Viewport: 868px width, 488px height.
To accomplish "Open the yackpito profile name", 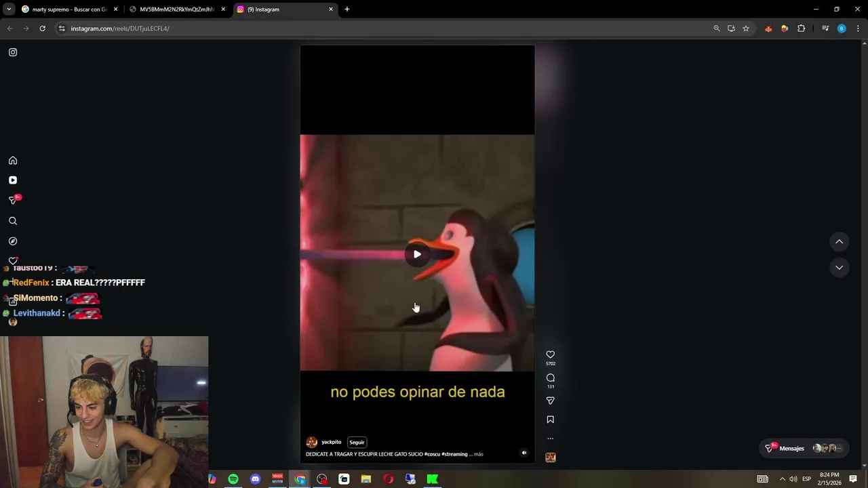I will click(331, 442).
